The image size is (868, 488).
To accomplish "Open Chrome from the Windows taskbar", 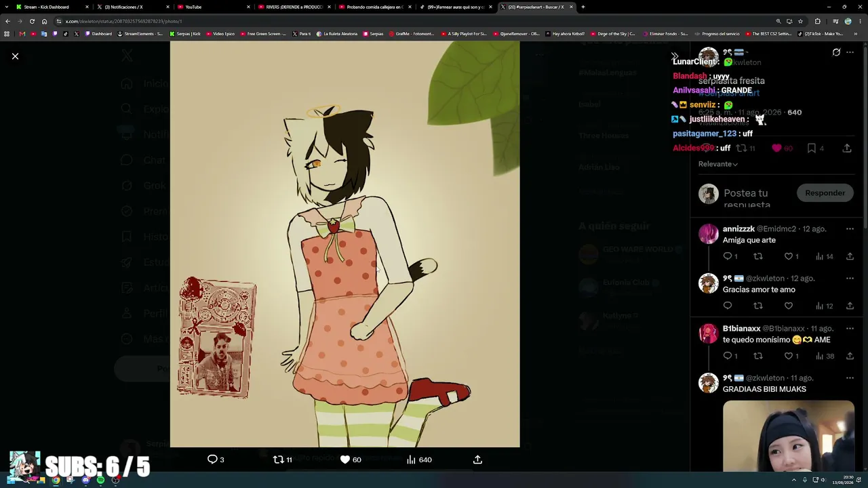I will 56,480.
